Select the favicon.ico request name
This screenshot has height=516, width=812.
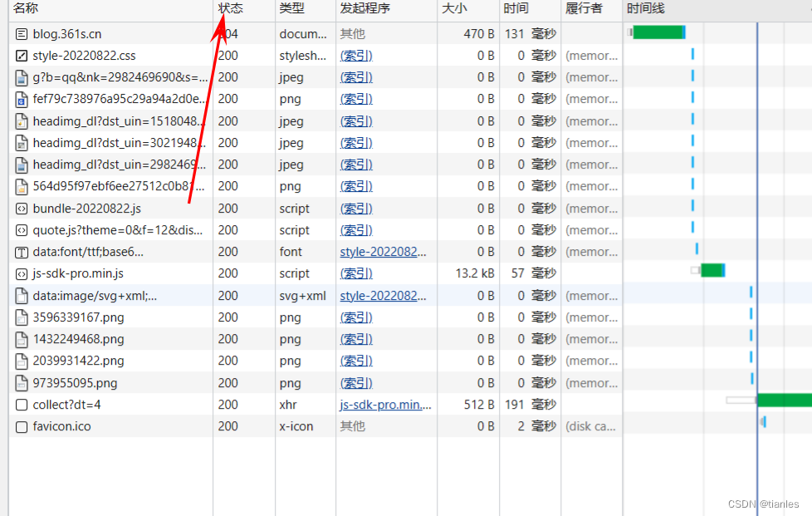pos(61,427)
